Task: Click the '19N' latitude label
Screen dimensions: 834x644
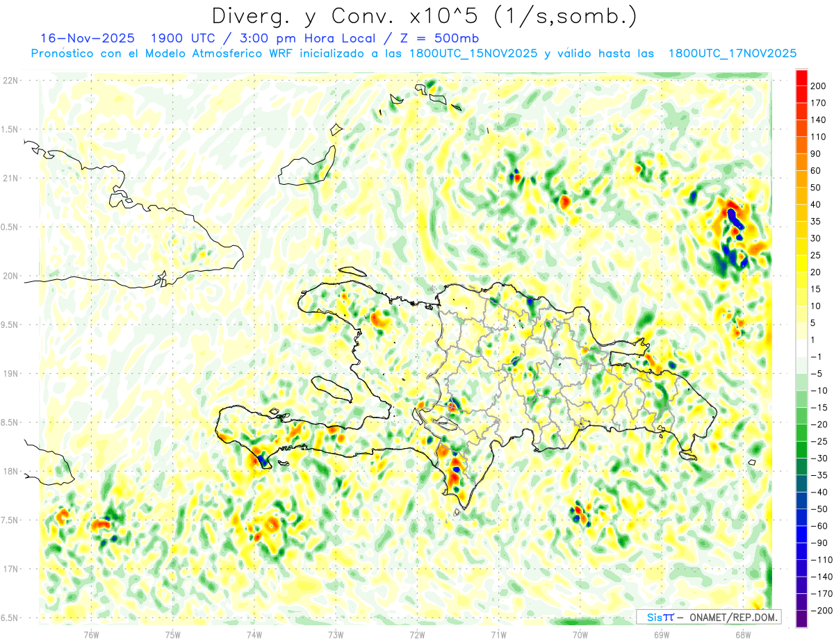Action: (10, 374)
